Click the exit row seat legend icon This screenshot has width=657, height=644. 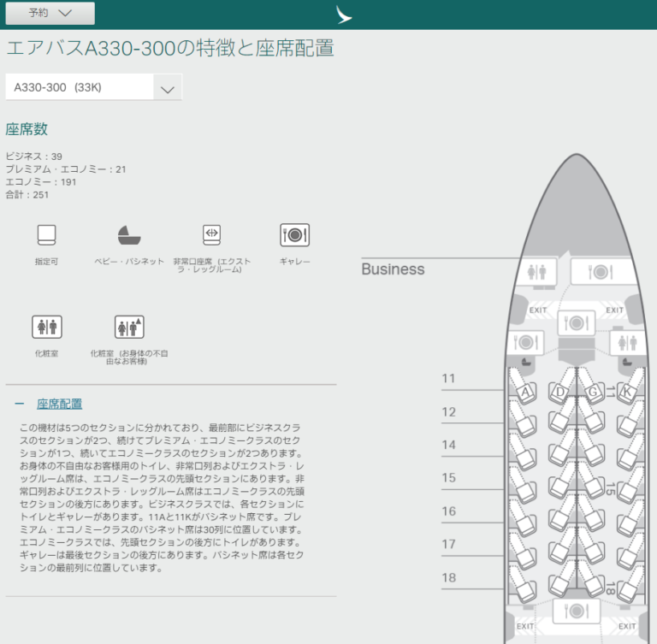211,233
